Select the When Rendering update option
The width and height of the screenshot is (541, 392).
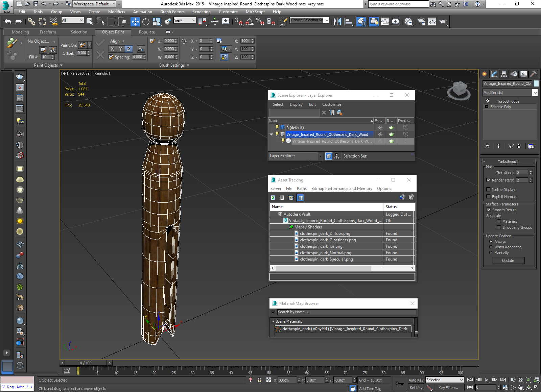click(491, 247)
